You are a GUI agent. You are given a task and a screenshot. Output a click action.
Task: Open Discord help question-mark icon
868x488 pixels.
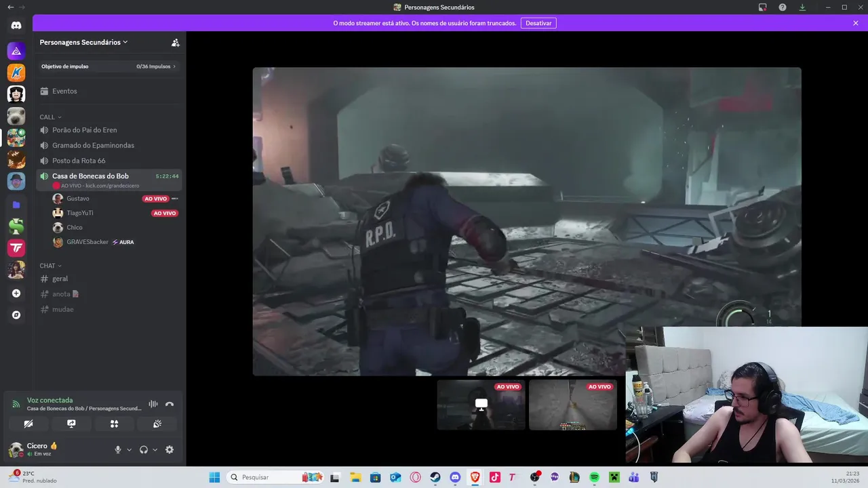(783, 7)
